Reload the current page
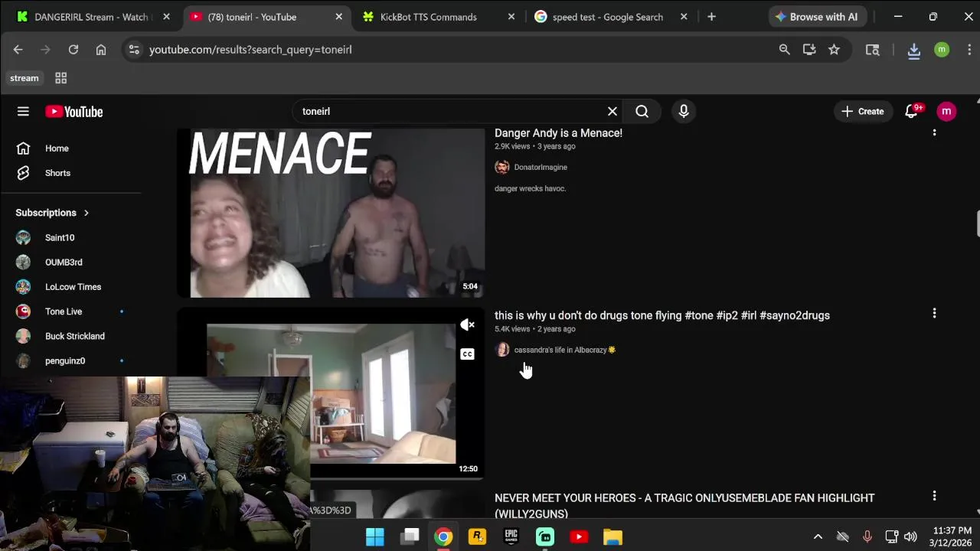The width and height of the screenshot is (980, 551). 73,50
